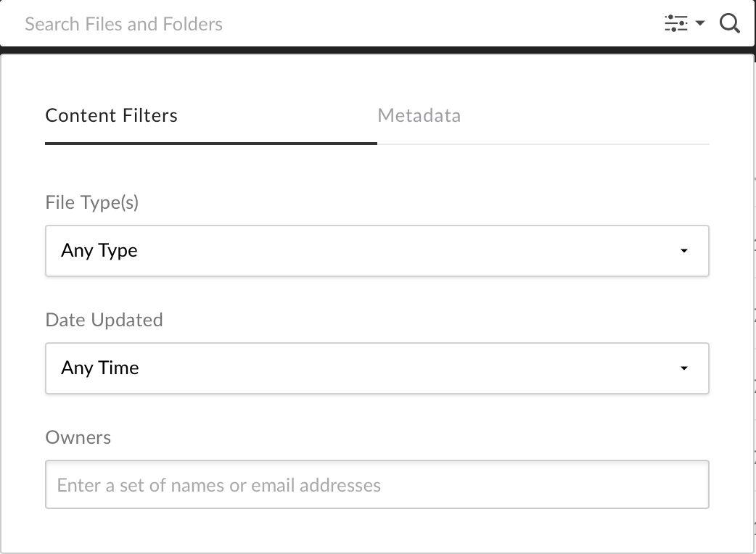Click the arrow on File Type(s) dropdown

point(683,251)
